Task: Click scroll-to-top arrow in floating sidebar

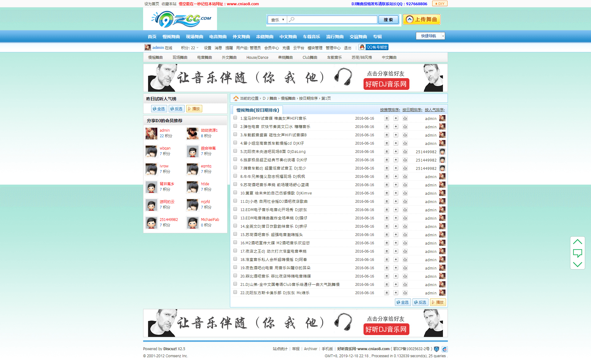Action: point(577,242)
